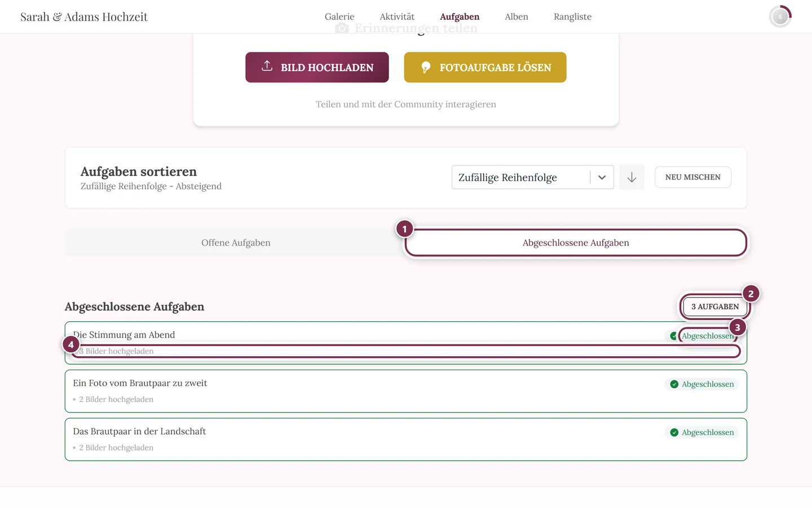Open the Alben page

(517, 17)
